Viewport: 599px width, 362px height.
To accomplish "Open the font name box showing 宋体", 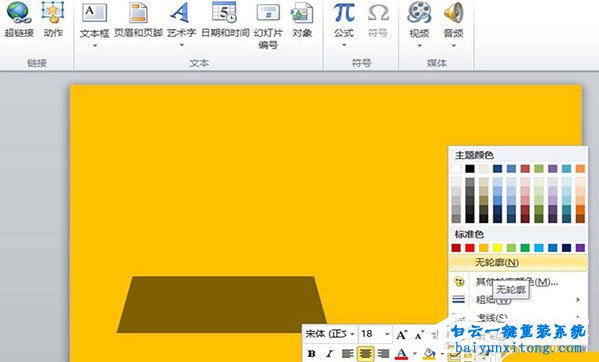I will (x=330, y=334).
